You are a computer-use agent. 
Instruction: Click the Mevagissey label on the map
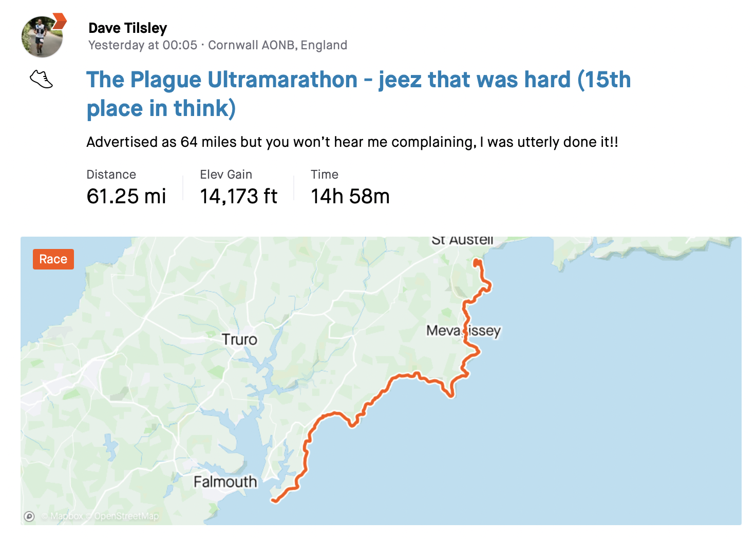click(463, 331)
